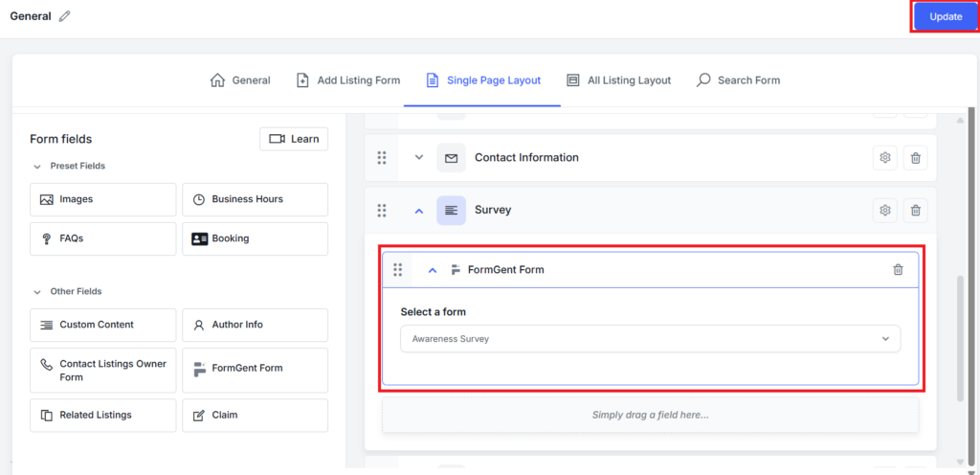Open Contact Information section settings gear

[885, 158]
